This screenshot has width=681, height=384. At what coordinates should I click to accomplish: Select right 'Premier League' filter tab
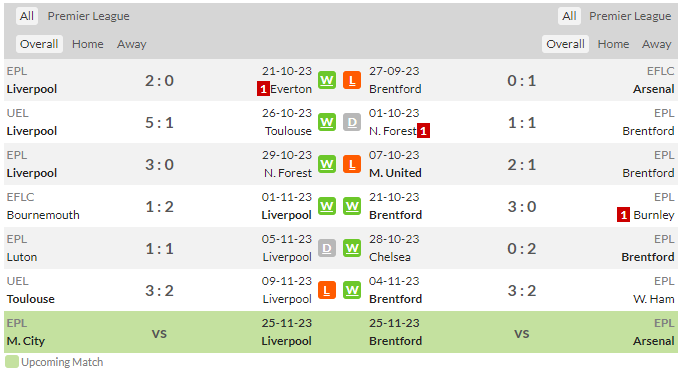coord(630,16)
